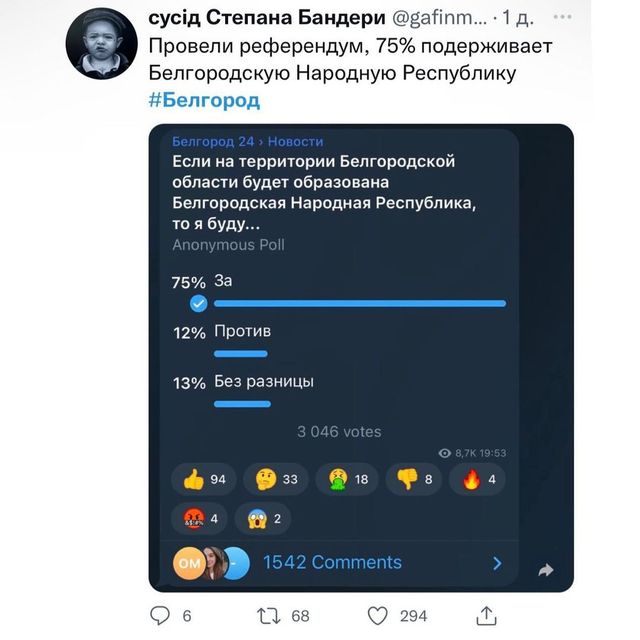Like the tweet with heart icon
Screen dimensions: 640x640
[377, 616]
